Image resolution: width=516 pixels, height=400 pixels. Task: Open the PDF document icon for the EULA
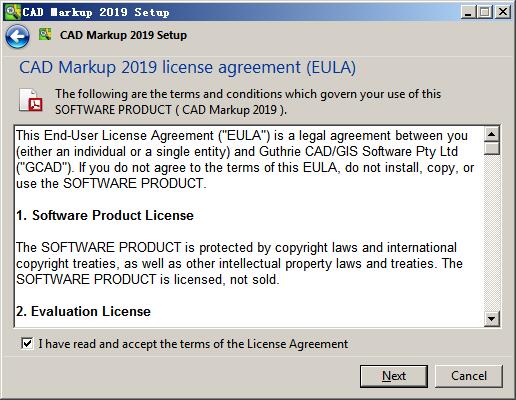31,100
